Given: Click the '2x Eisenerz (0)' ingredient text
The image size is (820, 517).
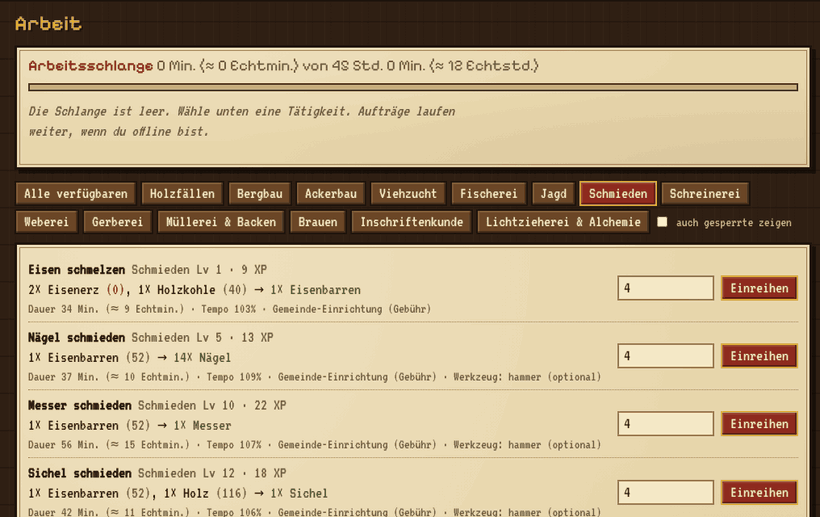Looking at the screenshot, I should click(76, 290).
